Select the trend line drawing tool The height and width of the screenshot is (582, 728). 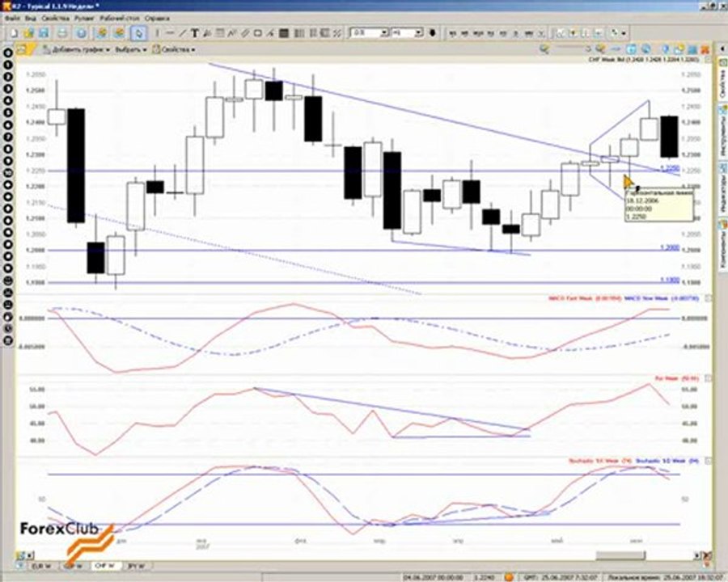pos(182,33)
